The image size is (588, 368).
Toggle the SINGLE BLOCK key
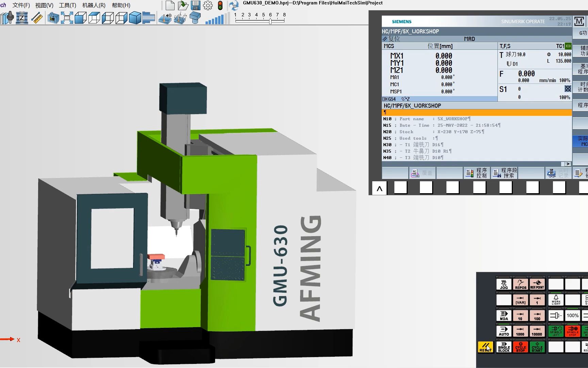pos(504,347)
